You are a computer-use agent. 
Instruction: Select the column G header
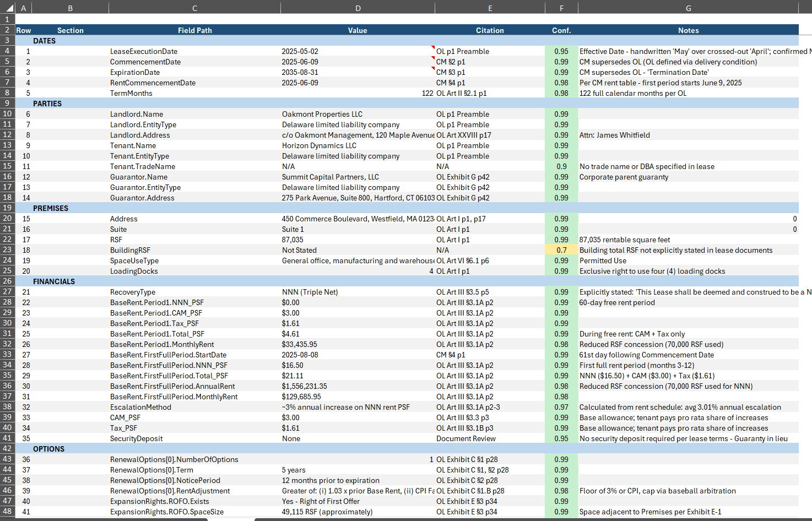688,8
